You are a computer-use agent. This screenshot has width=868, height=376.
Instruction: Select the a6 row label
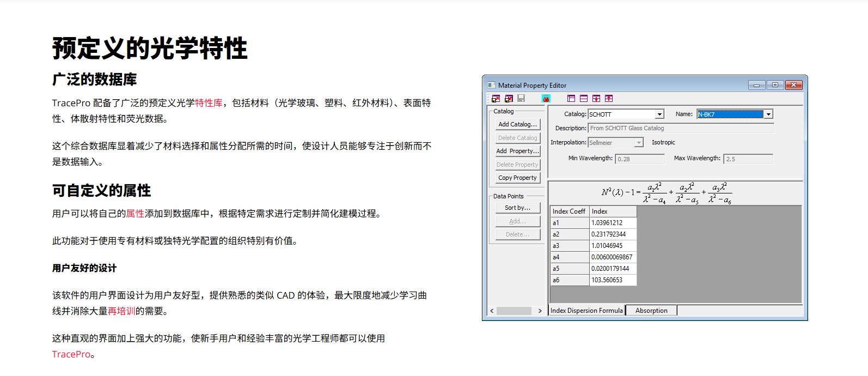(x=570, y=280)
